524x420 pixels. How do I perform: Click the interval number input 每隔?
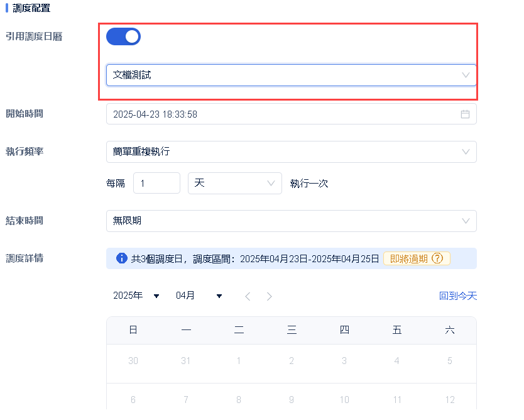[156, 183]
